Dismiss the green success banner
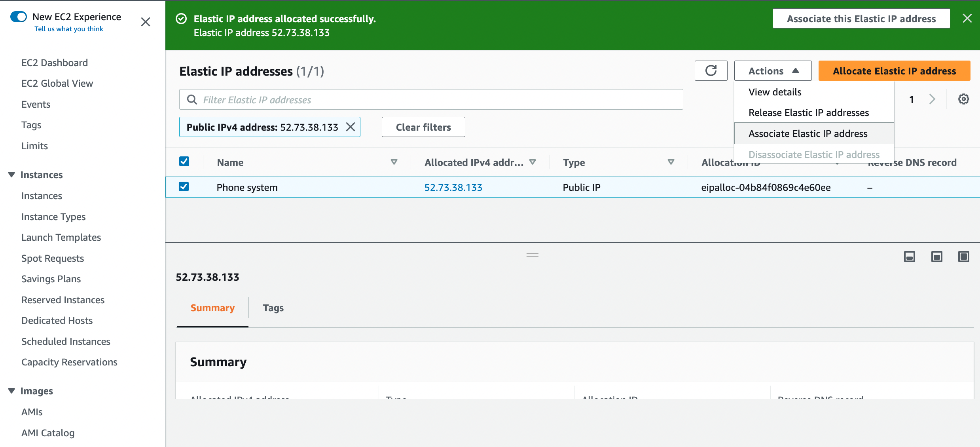Image resolution: width=980 pixels, height=447 pixels. pos(967,19)
